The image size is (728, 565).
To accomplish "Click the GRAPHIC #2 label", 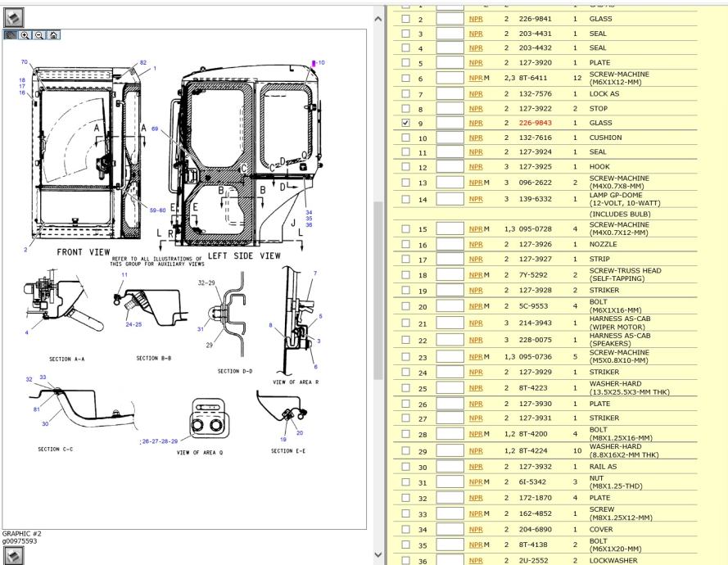I will (21, 534).
